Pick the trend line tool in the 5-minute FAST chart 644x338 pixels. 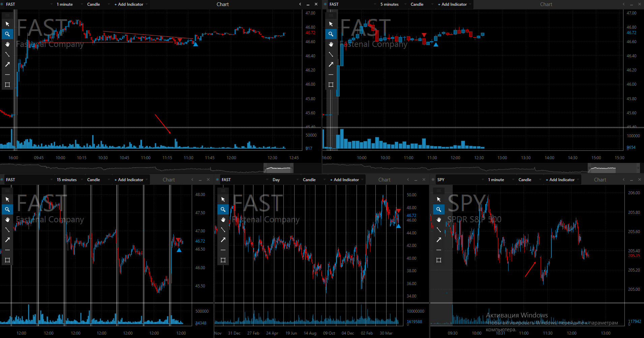coord(331,54)
